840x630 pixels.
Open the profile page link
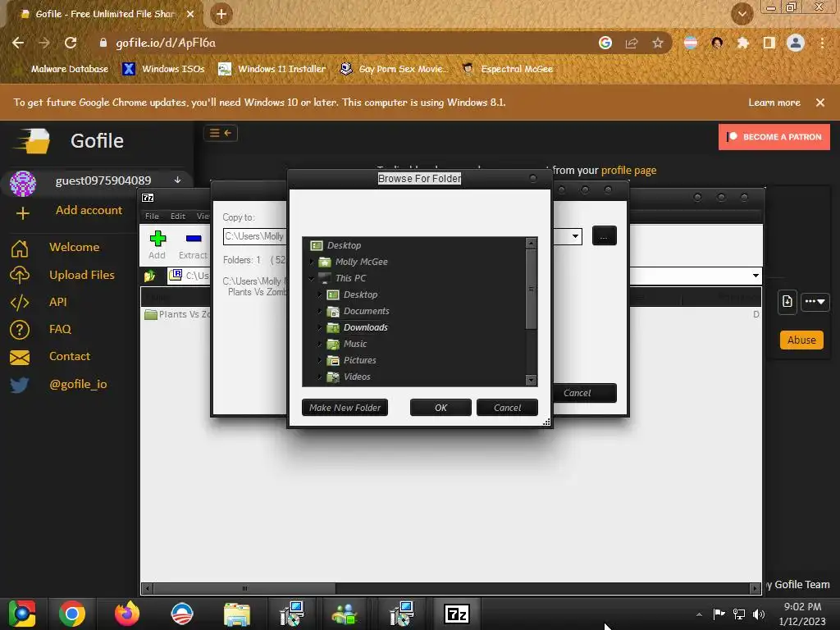click(628, 171)
